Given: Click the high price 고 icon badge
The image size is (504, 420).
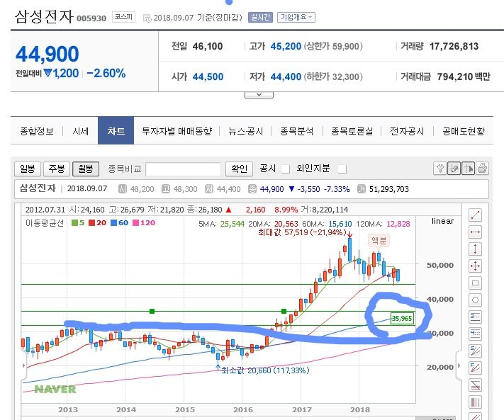Looking at the screenshot, I should tap(166, 189).
